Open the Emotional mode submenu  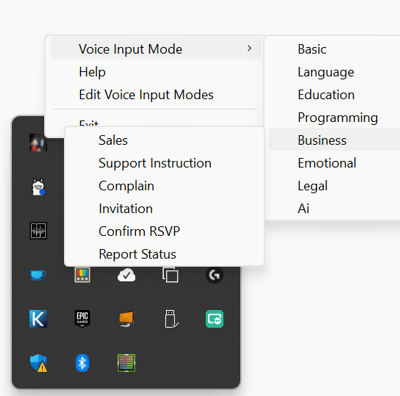click(327, 163)
